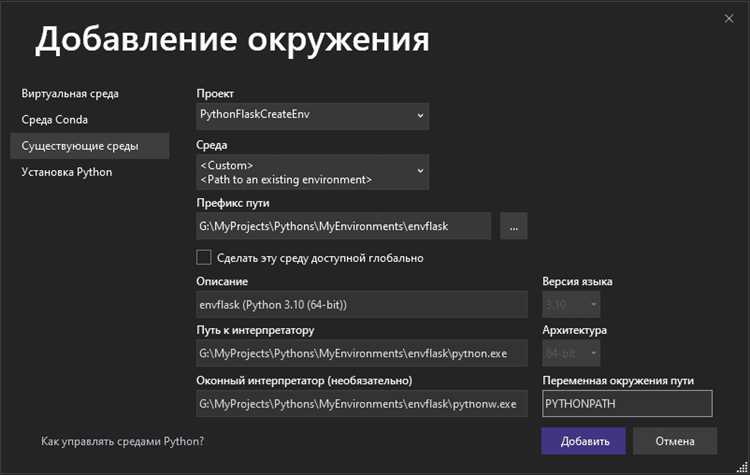
Task: Close the Добавление окружения dialog
Action: [728, 19]
